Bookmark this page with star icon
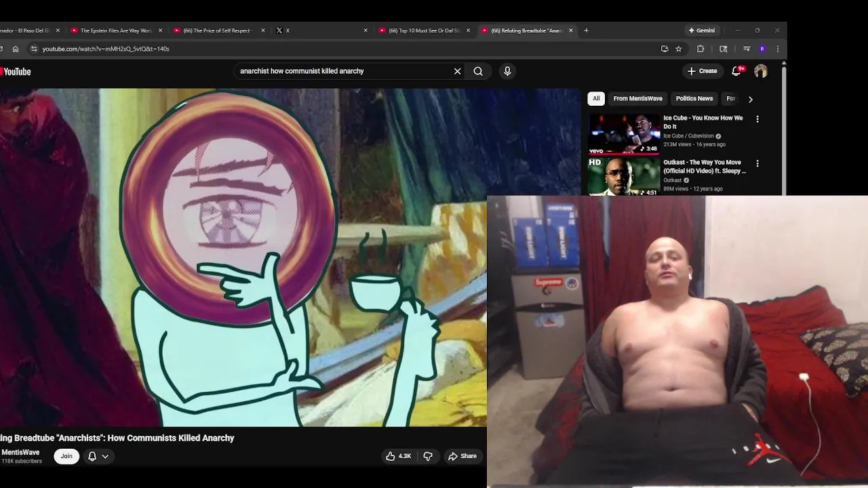 679,49
